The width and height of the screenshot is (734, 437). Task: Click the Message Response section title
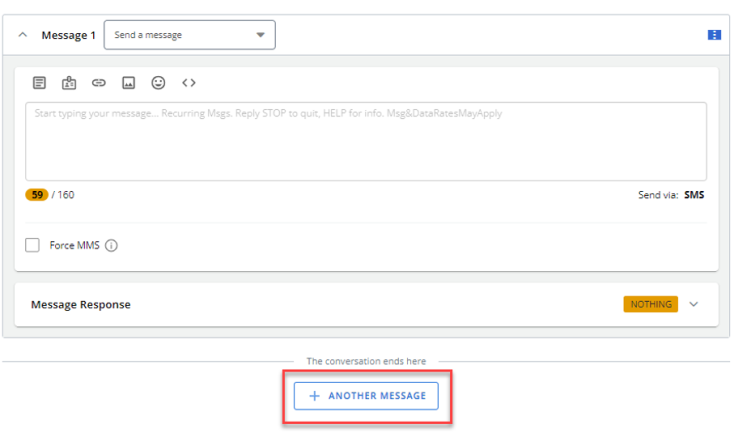[80, 304]
